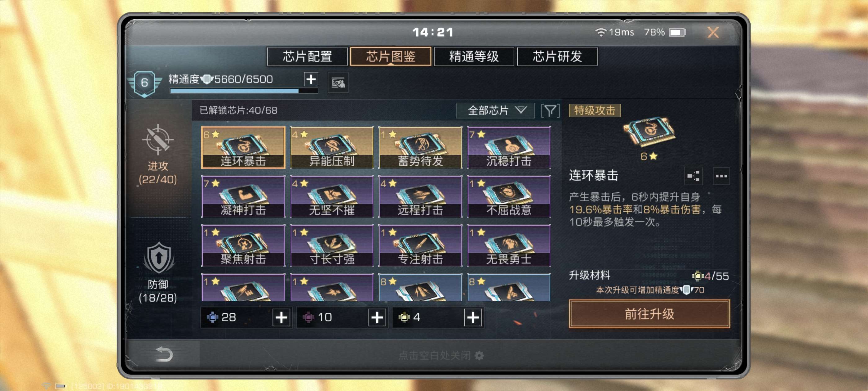Click the mastery info card icon
This screenshot has width=868, height=391.
338,82
